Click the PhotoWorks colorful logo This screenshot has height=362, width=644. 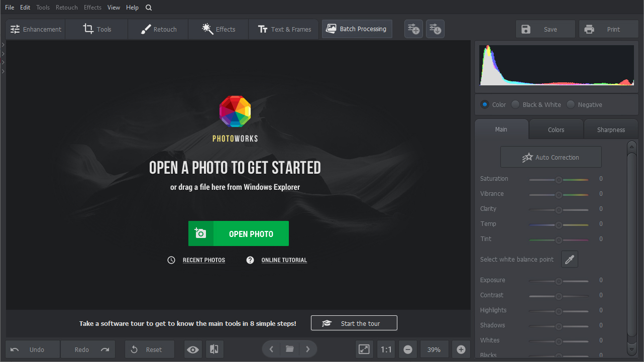pos(235,111)
